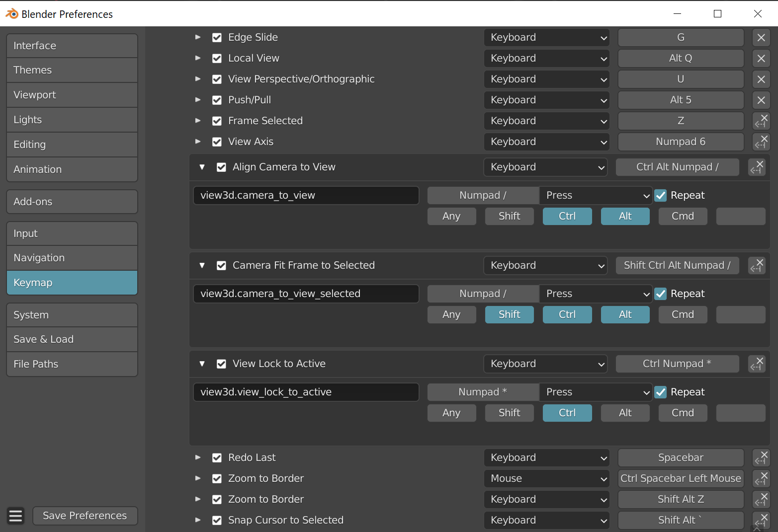
Task: Delete the Push/Pull keymap item
Action: coord(761,100)
